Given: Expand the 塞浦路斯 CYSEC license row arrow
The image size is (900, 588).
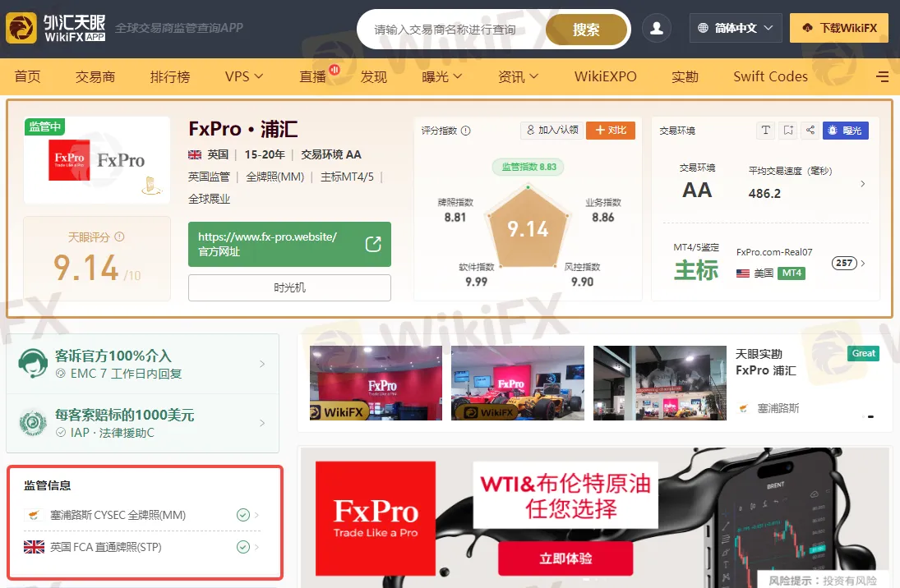Looking at the screenshot, I should 256,515.
